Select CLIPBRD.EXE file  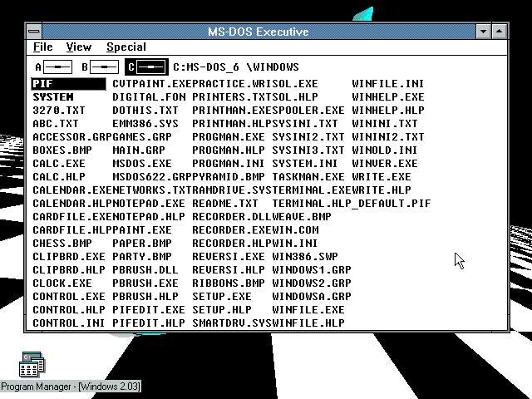pos(69,257)
